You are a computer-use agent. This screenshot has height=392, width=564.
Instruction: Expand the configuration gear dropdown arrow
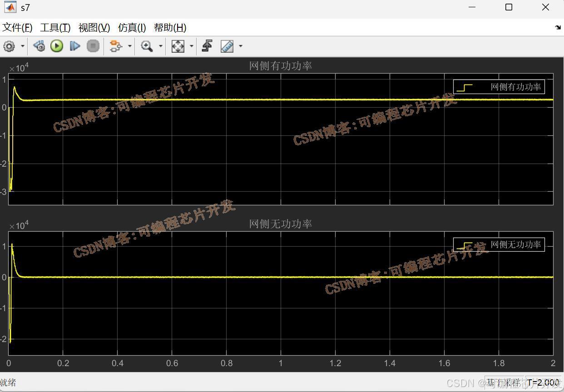pyautogui.click(x=23, y=46)
